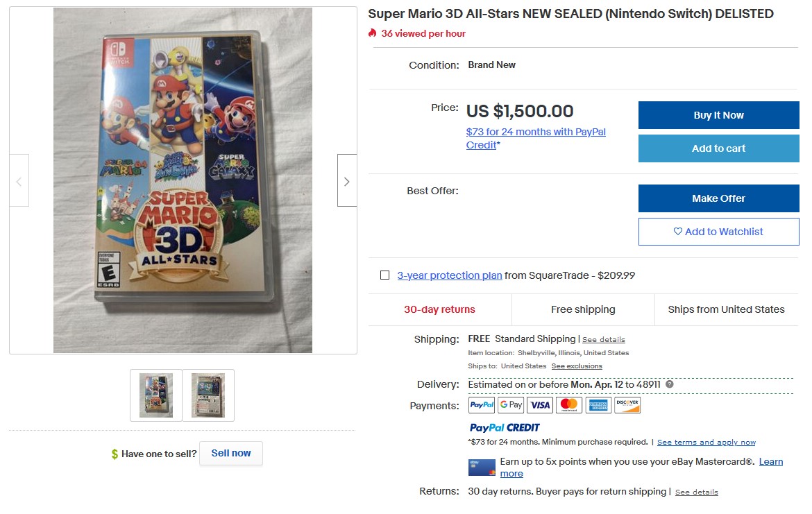The width and height of the screenshot is (812, 514).
Task: Show the next product image arrow
Action: pyautogui.click(x=346, y=180)
